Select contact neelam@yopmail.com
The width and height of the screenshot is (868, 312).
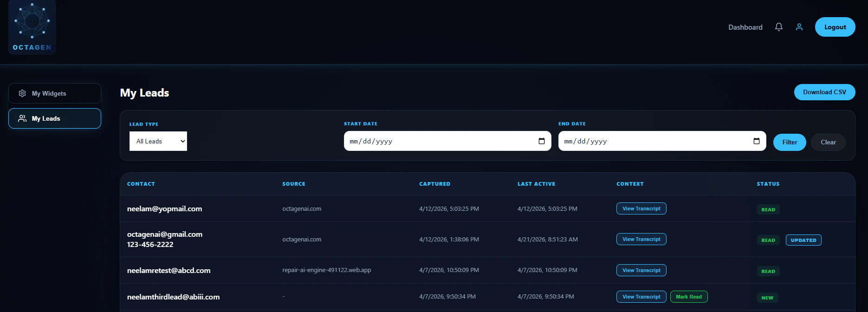[164, 209]
